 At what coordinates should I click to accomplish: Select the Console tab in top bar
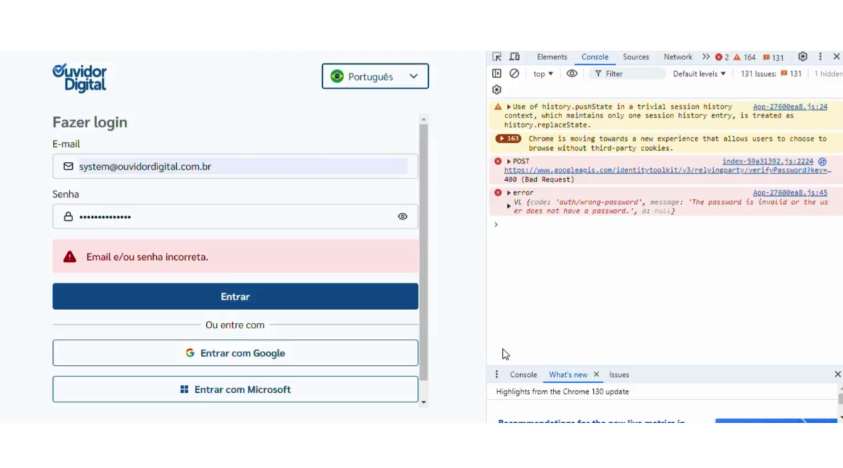(x=595, y=57)
